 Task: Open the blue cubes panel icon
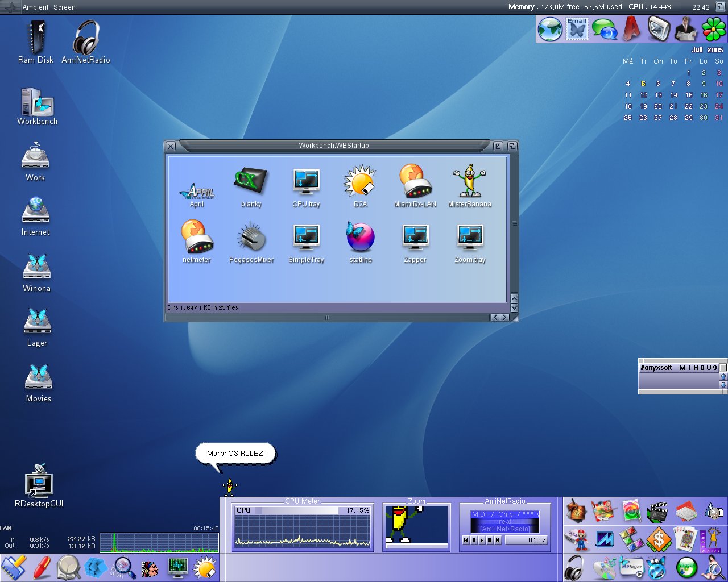coord(96,567)
